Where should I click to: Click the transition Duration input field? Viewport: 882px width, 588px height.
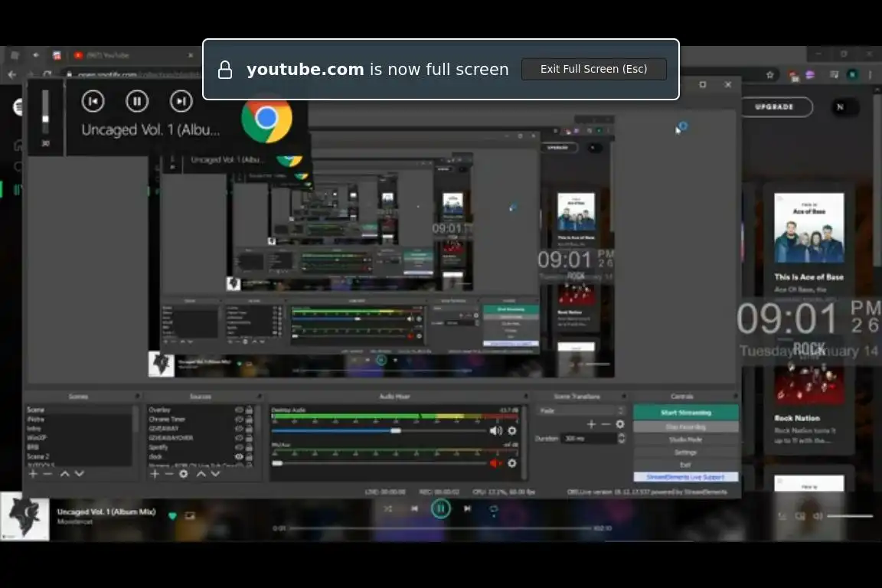click(x=589, y=439)
